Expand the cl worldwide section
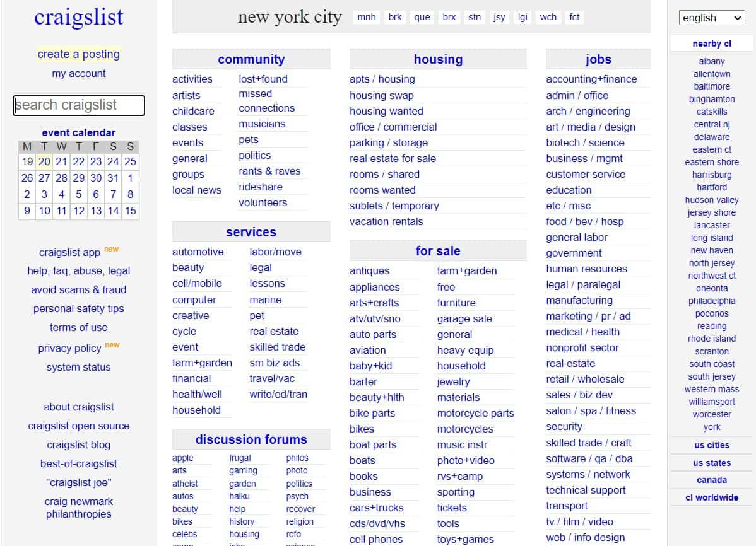Viewport: 756px width, 546px height. pos(712,497)
